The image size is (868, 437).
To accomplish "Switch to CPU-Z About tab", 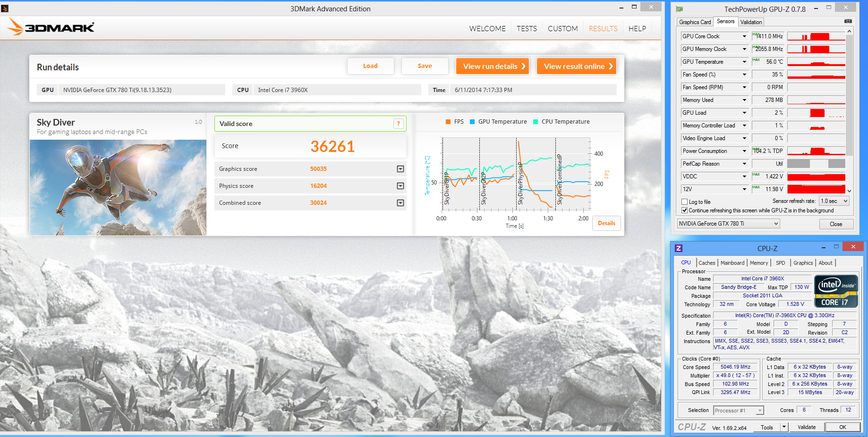I will point(825,263).
